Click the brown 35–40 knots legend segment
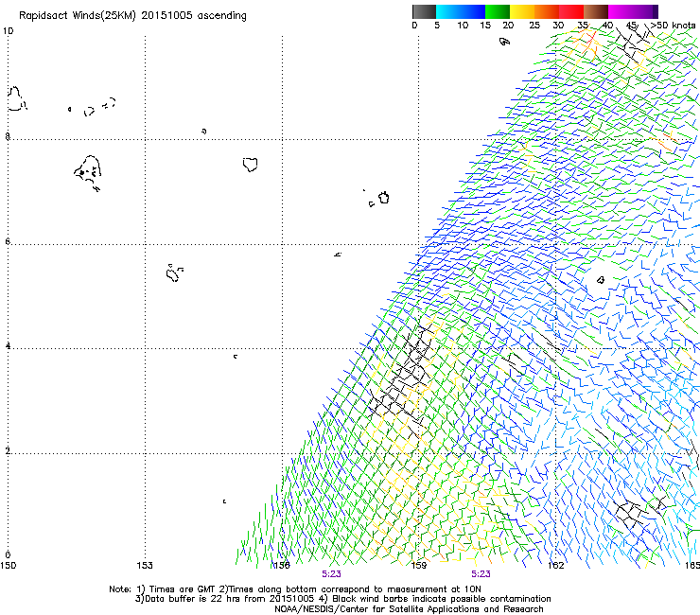Viewport: 700px width, 615px height. 596,11
